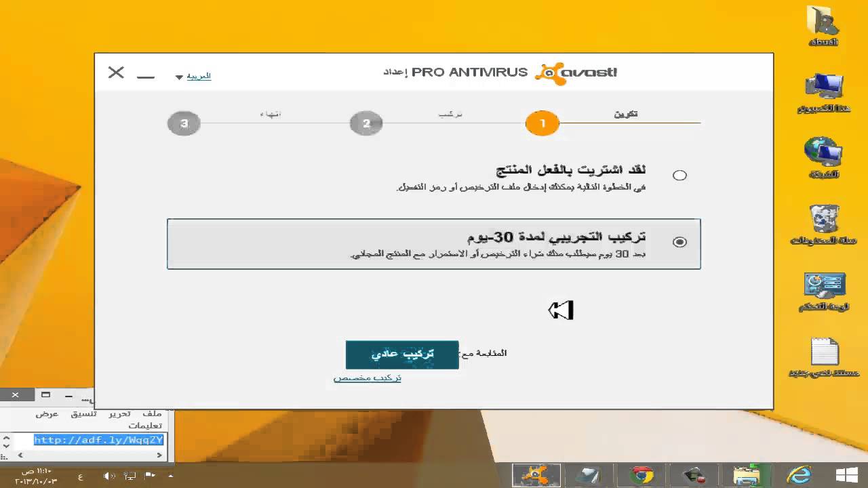Open the Help menu in Notepad
This screenshot has width=868, height=488.
click(145, 426)
